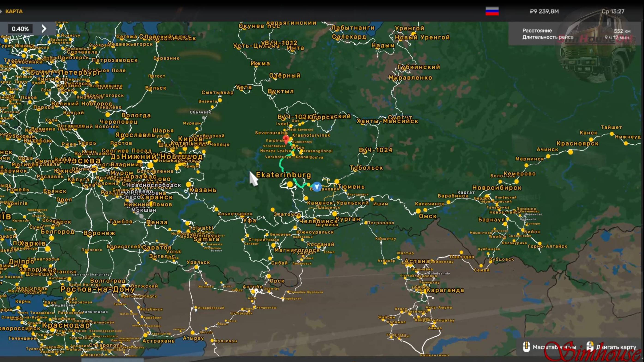Click the yellow city dot at Омск

(418, 211)
